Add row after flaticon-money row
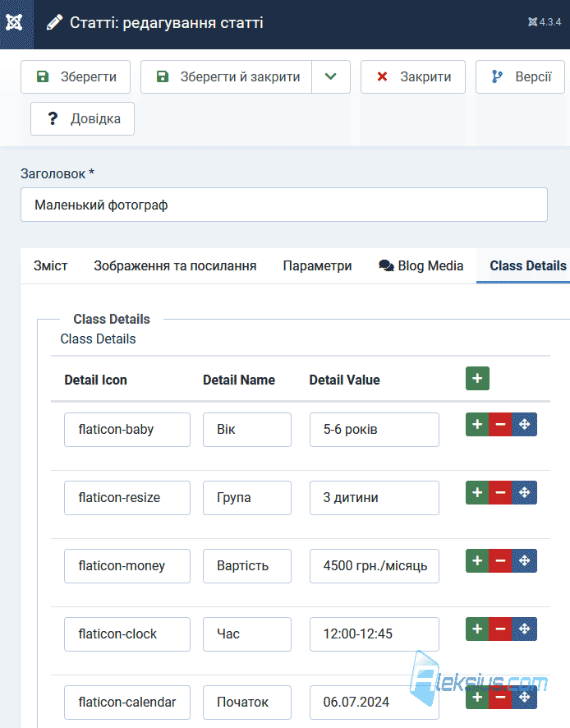This screenshot has width=570, height=728. click(477, 561)
